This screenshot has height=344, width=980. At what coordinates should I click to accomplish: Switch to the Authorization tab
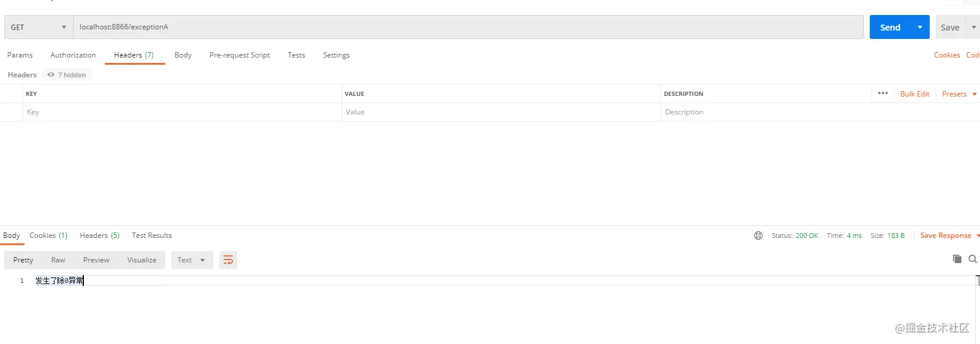tap(73, 55)
